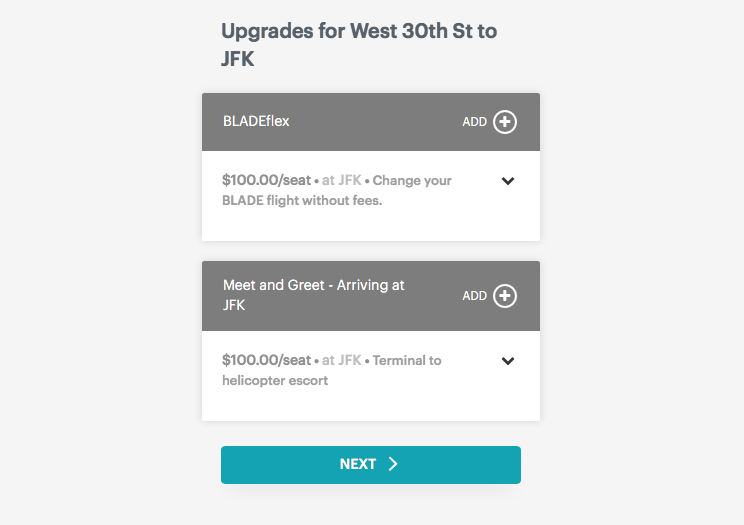Image resolution: width=744 pixels, height=525 pixels.
Task: Click the plus icon for Meet and Greet
Action: point(505,296)
